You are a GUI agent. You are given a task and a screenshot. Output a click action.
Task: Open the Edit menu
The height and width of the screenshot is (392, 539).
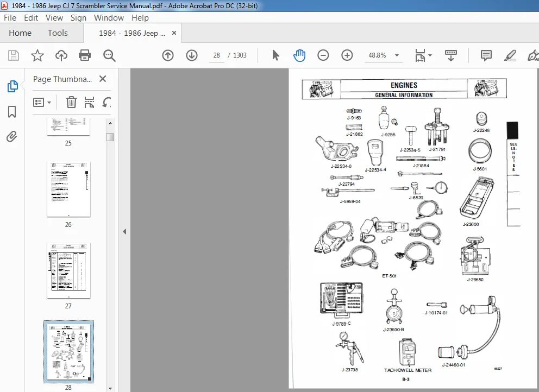tap(31, 18)
